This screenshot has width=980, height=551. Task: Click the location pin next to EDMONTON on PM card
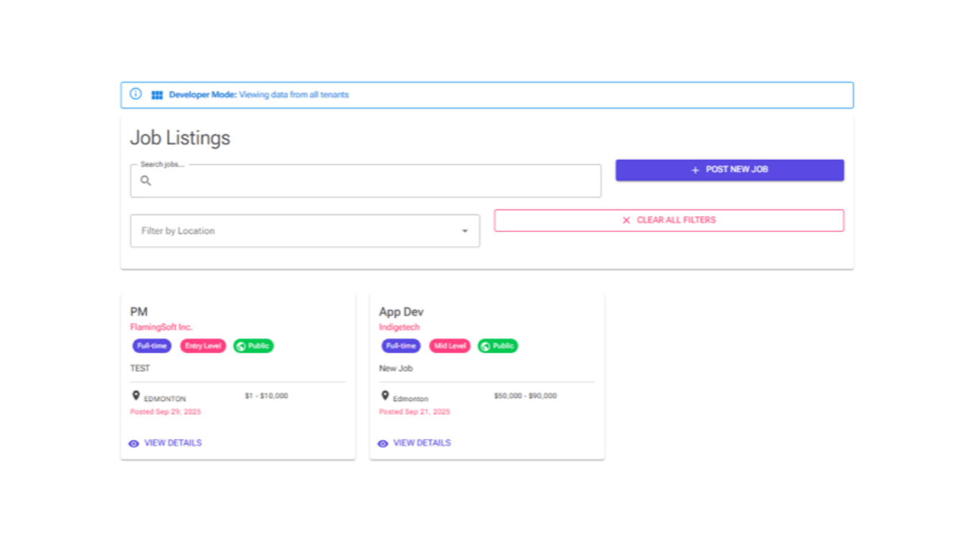click(x=136, y=396)
